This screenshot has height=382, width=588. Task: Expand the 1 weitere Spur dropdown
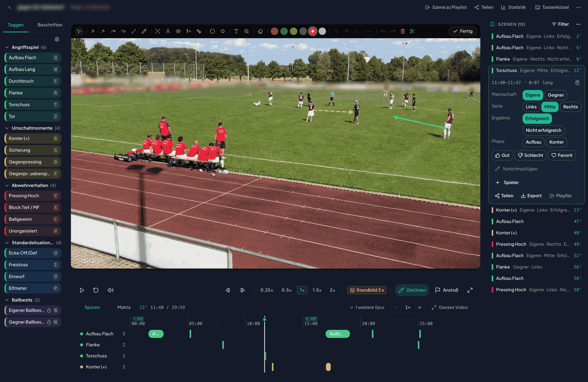point(367,307)
